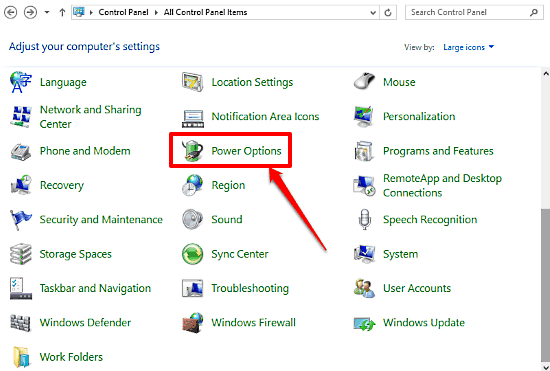The height and width of the screenshot is (371, 550).
Task: Open the Windows Firewall brick icon
Action: point(193,323)
